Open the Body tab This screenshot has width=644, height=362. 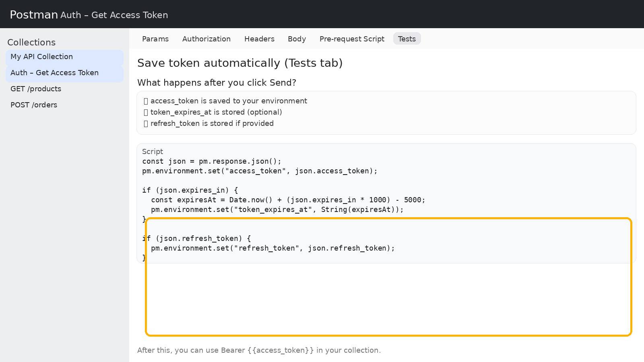tap(297, 39)
